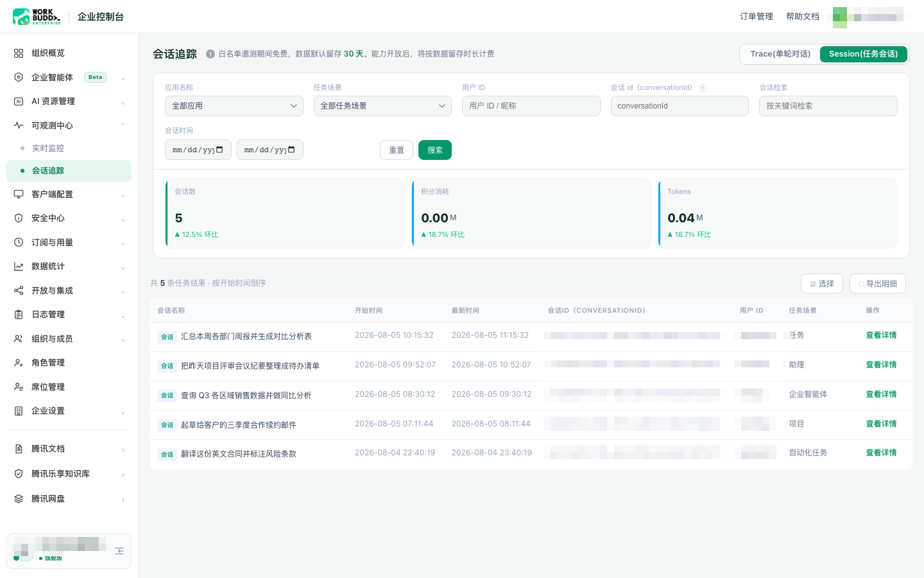
Task: Click the 开始时间 column header
Action: pos(369,311)
